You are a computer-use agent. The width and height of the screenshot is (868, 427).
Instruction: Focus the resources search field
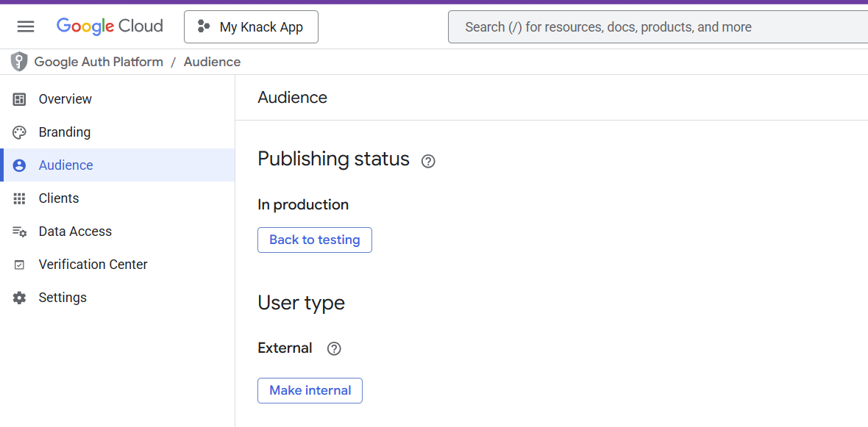click(x=658, y=26)
